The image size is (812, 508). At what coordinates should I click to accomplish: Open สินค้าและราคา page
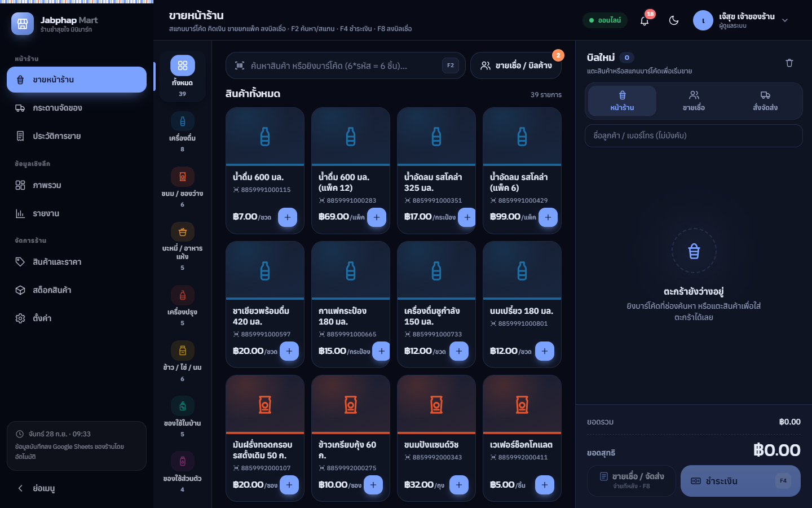[77, 262]
